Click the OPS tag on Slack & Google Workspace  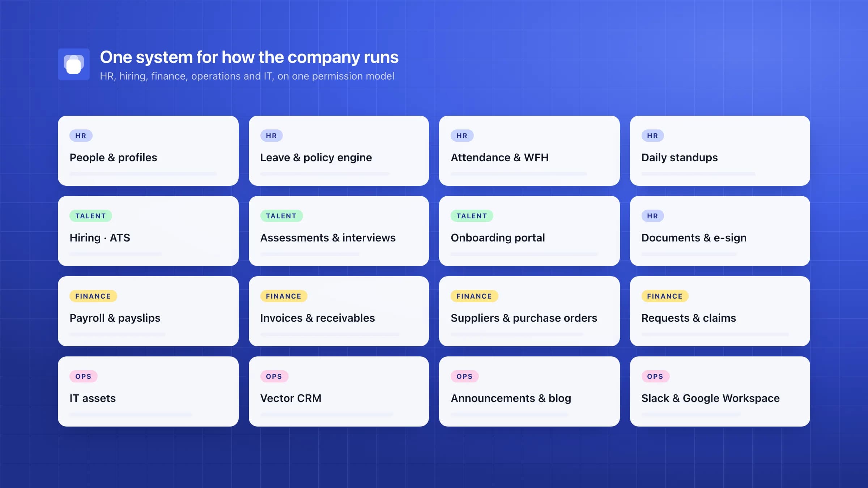point(655,376)
